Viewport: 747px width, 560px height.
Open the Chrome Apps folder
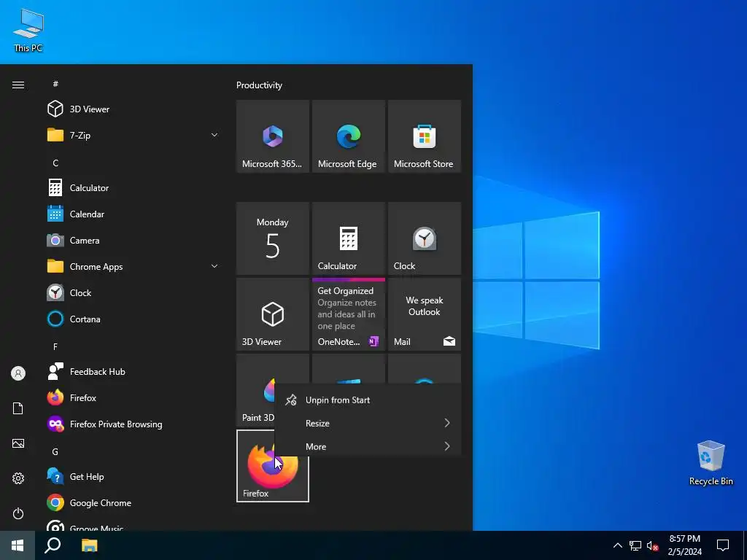[x=133, y=267]
